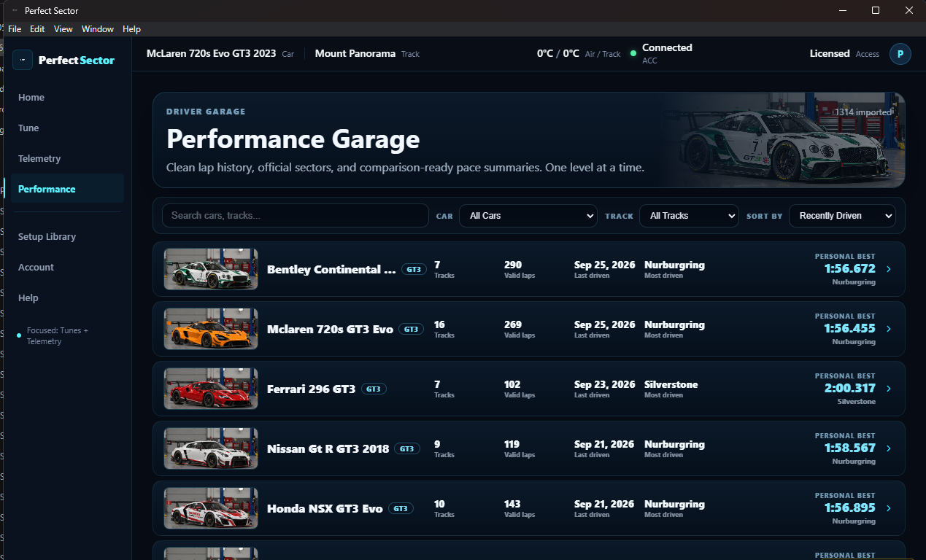
Task: Open the Help menu in menu bar
Action: click(131, 29)
